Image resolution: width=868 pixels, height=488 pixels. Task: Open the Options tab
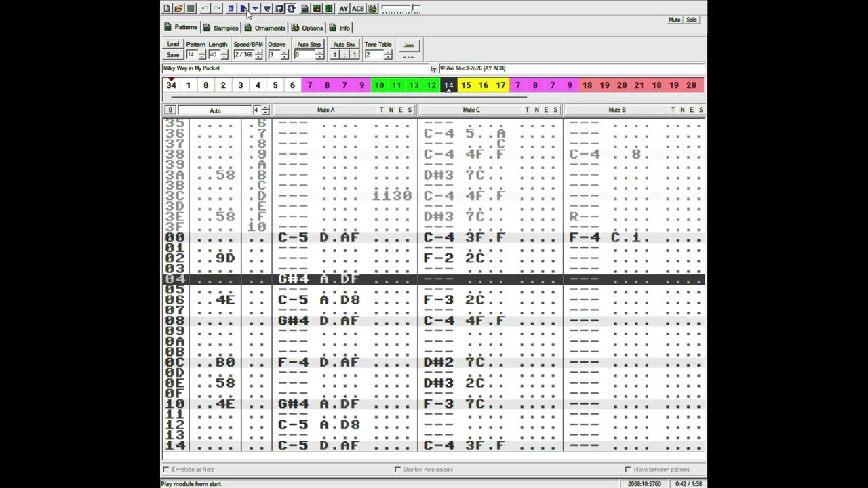tap(307, 28)
